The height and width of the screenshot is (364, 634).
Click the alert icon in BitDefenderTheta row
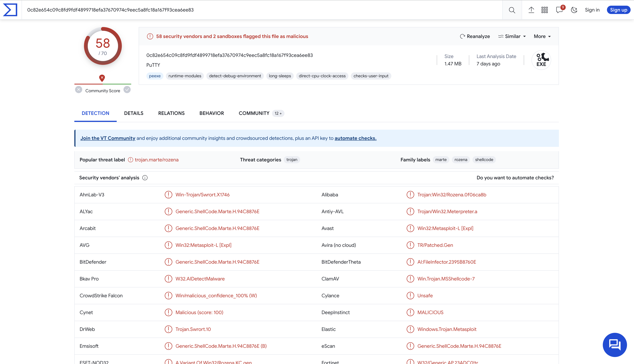click(x=410, y=262)
